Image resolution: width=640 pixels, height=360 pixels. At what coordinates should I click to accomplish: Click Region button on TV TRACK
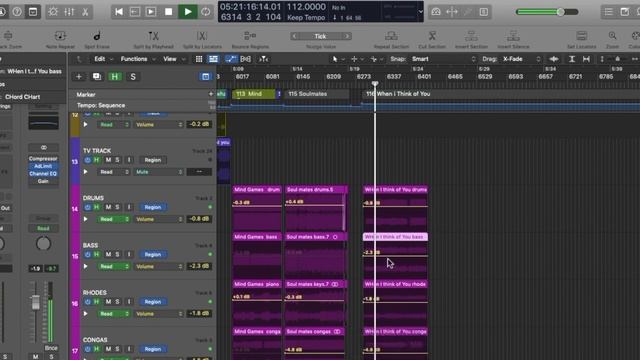[x=153, y=160]
